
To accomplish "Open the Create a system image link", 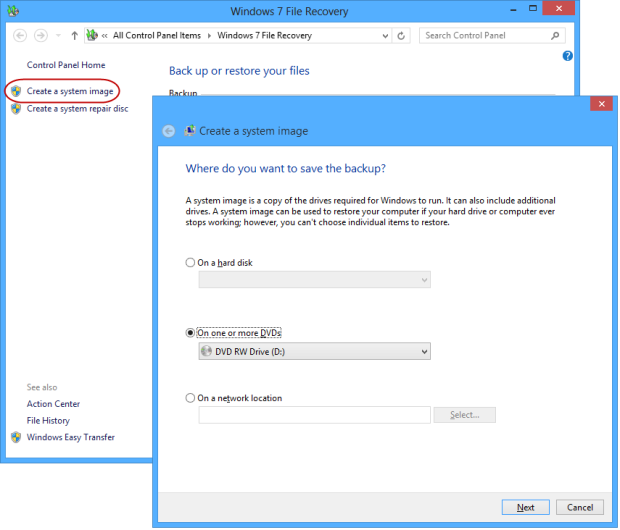I will tap(70, 91).
